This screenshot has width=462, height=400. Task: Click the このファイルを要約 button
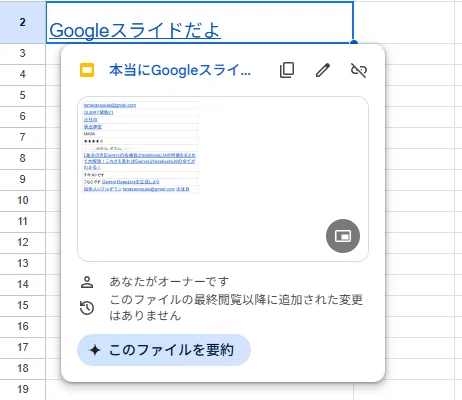click(x=164, y=350)
